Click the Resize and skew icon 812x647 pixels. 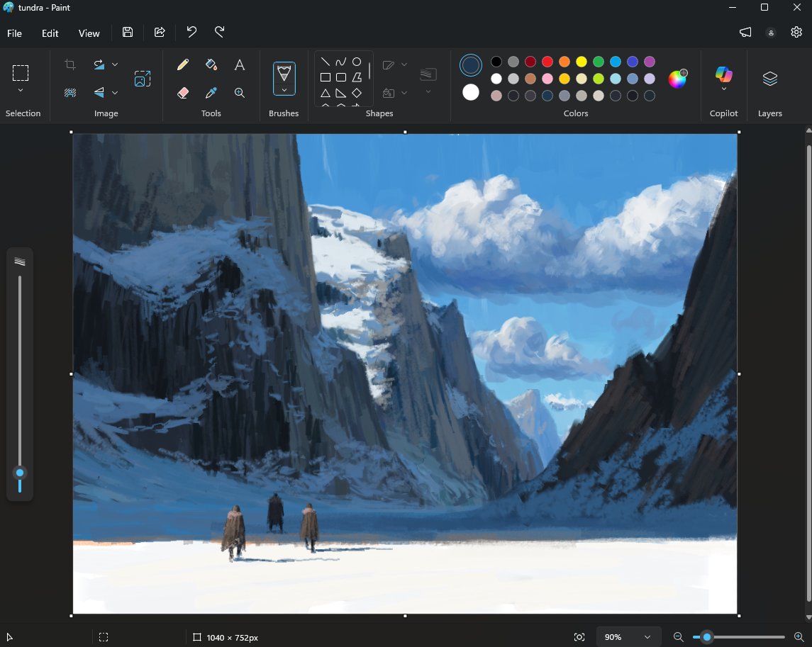[143, 79]
